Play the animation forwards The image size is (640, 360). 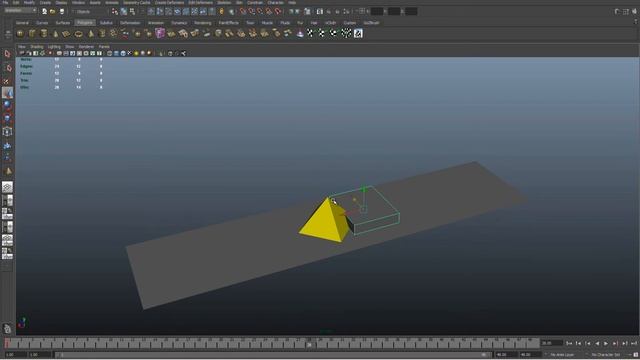click(606, 344)
